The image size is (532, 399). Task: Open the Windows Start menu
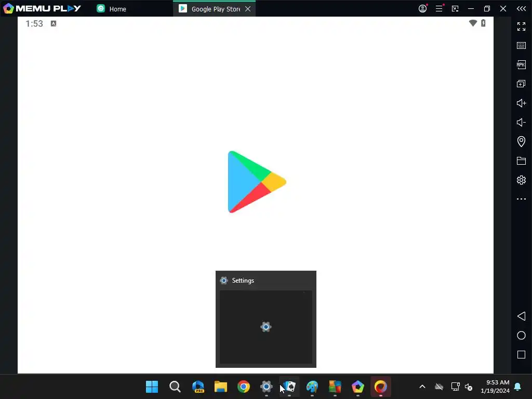coord(152,387)
